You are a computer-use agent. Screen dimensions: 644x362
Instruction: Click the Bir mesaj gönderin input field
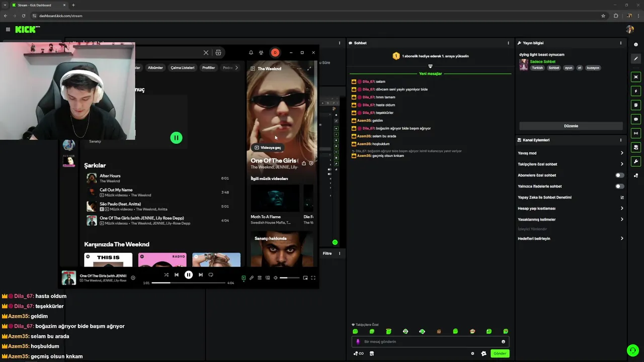(x=430, y=342)
